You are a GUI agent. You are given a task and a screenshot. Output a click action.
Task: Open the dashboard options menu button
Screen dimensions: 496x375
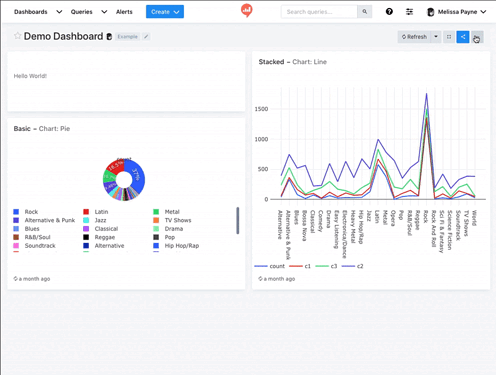477,37
